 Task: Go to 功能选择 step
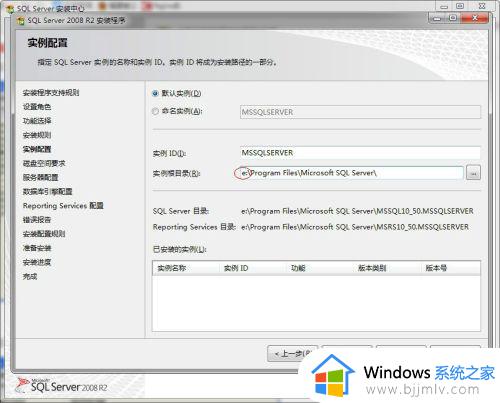click(x=37, y=121)
